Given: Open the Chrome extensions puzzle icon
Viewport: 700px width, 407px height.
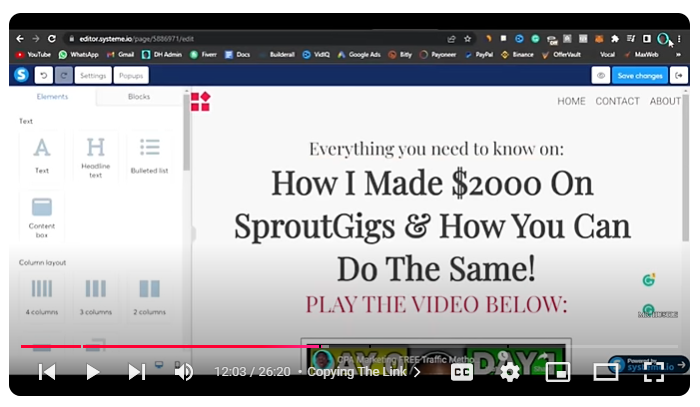Looking at the screenshot, I should tap(615, 39).
